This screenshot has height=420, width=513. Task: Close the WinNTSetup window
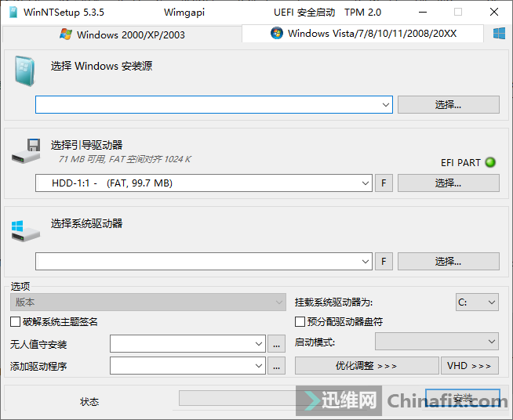pyautogui.click(x=494, y=13)
